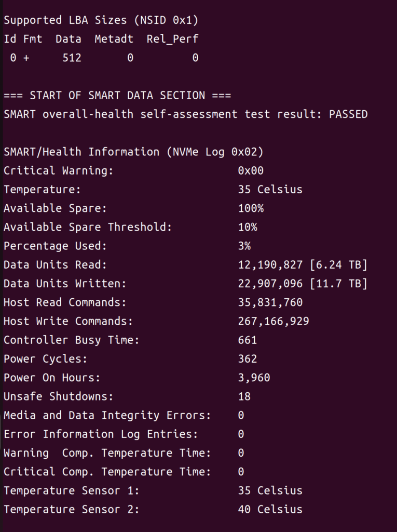Click the Data Units Read value
Viewport: 397px width, 532px height.
coord(303,265)
